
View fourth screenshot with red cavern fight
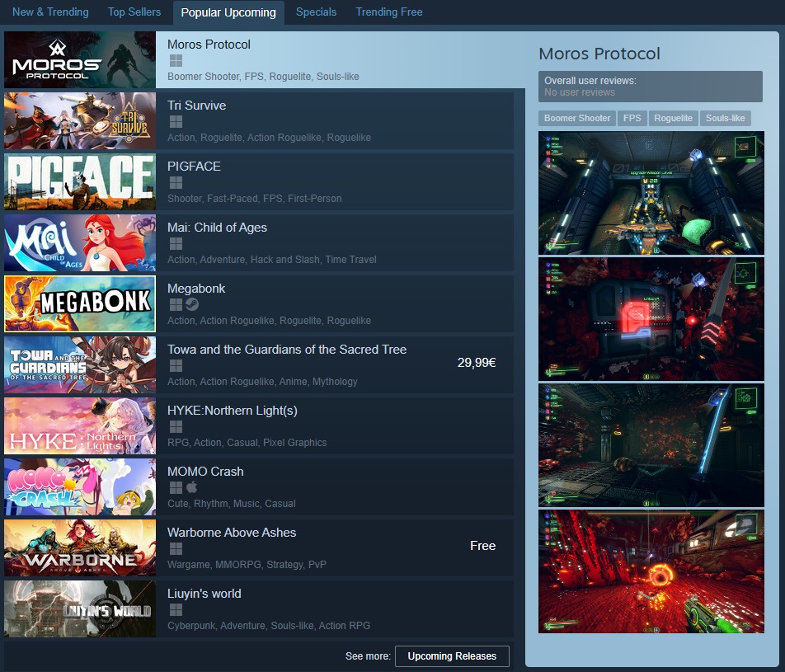click(651, 571)
